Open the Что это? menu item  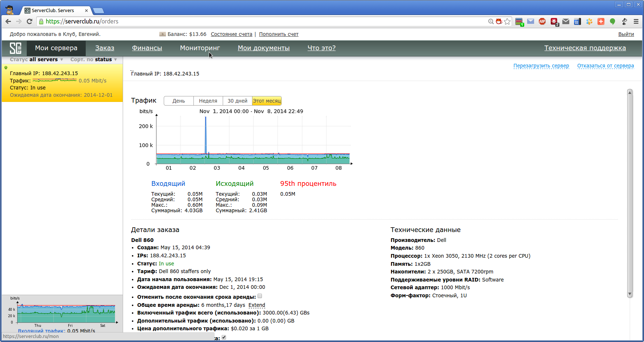(x=322, y=48)
